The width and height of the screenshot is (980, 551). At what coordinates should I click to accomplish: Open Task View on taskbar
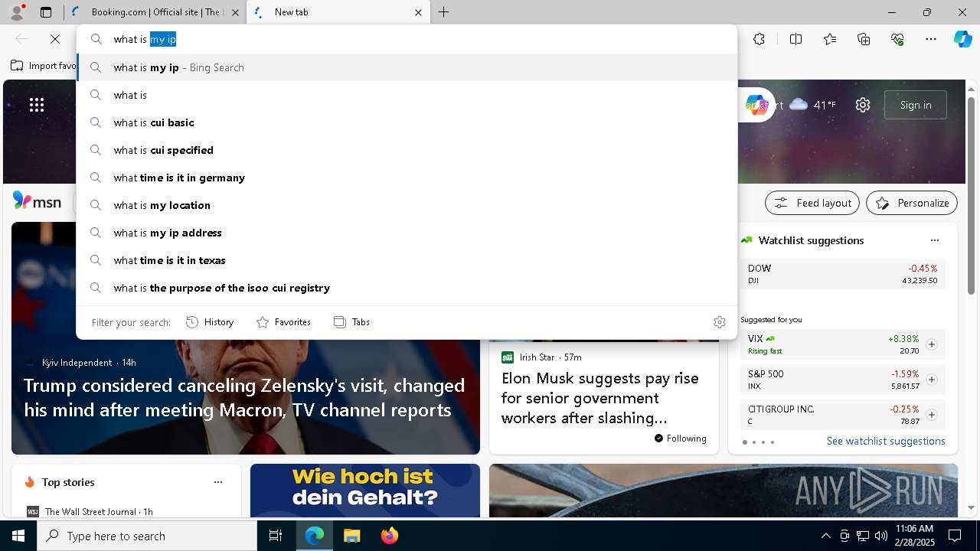pyautogui.click(x=276, y=536)
